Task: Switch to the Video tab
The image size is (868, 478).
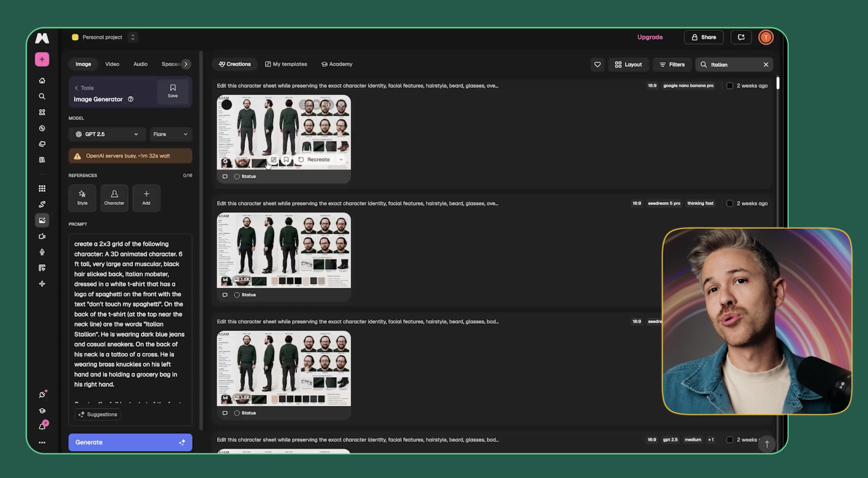Action: pyautogui.click(x=112, y=64)
